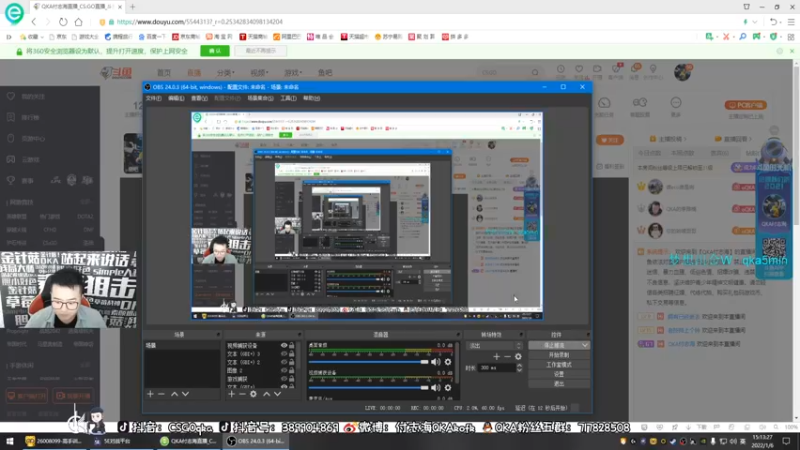Open OBS 查看(V) menu

(199, 98)
